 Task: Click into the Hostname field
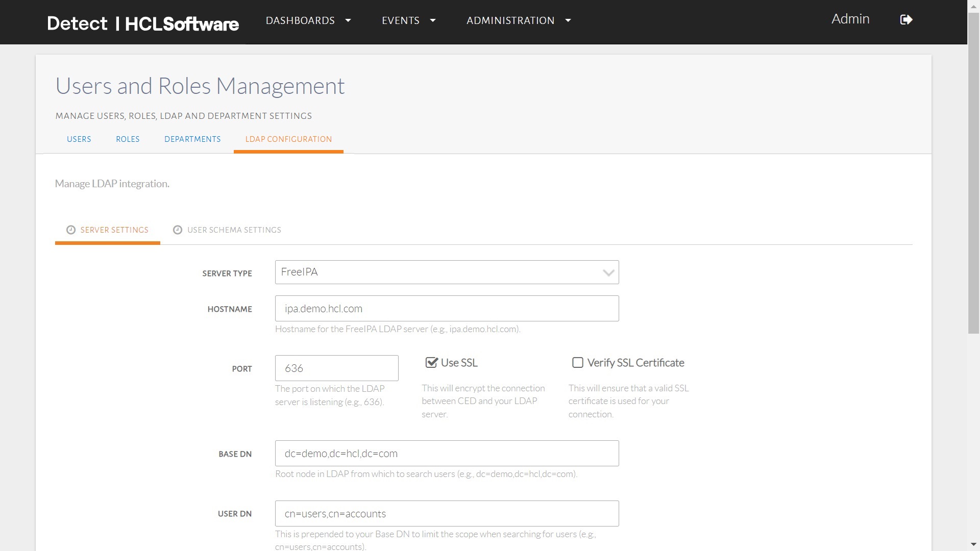click(x=447, y=309)
